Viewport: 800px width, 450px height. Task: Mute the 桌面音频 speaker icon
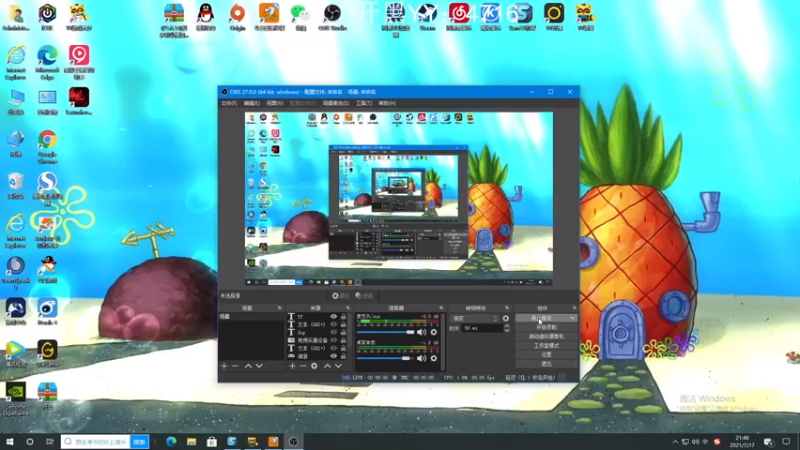421,359
